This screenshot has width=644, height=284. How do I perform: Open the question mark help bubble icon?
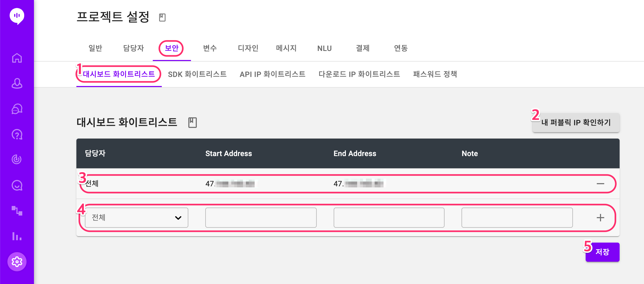(x=17, y=135)
